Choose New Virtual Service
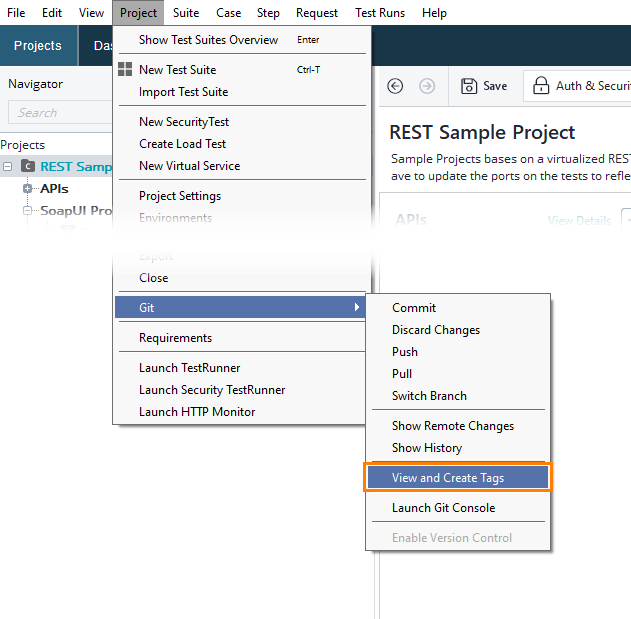The image size is (631, 619). [x=242, y=166]
